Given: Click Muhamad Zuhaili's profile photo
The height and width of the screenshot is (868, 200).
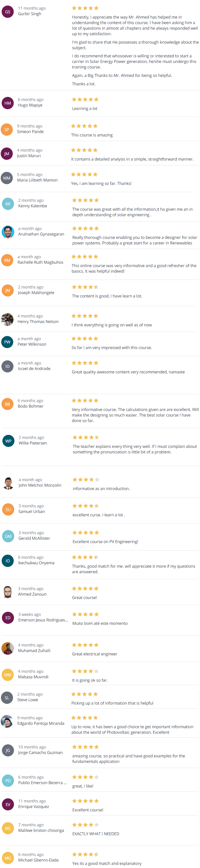Looking at the screenshot, I should pyautogui.click(x=7, y=648).
